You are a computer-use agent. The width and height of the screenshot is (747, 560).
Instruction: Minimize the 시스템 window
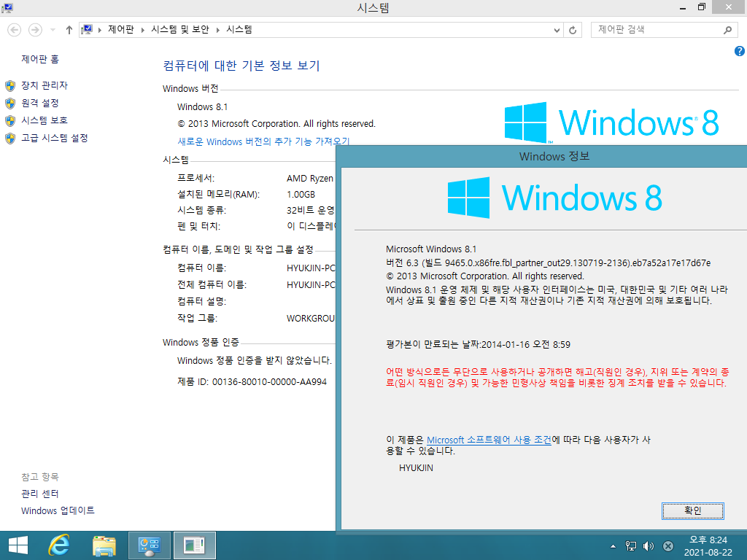683,7
